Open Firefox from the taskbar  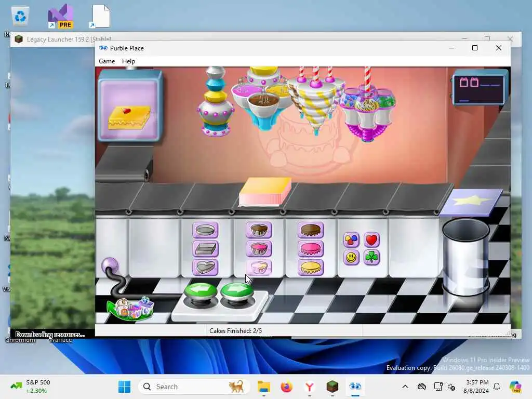tap(287, 387)
